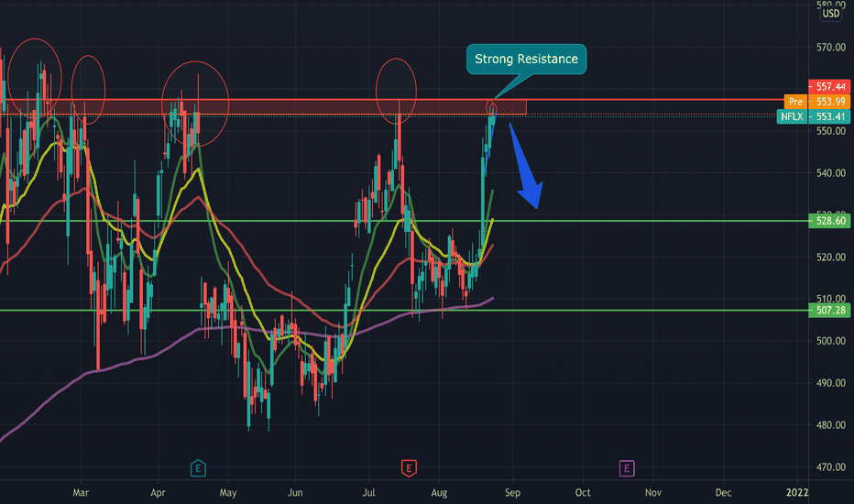Image resolution: width=854 pixels, height=504 pixels.
Task: Click the Dec label on time axis
Action: [x=723, y=493]
